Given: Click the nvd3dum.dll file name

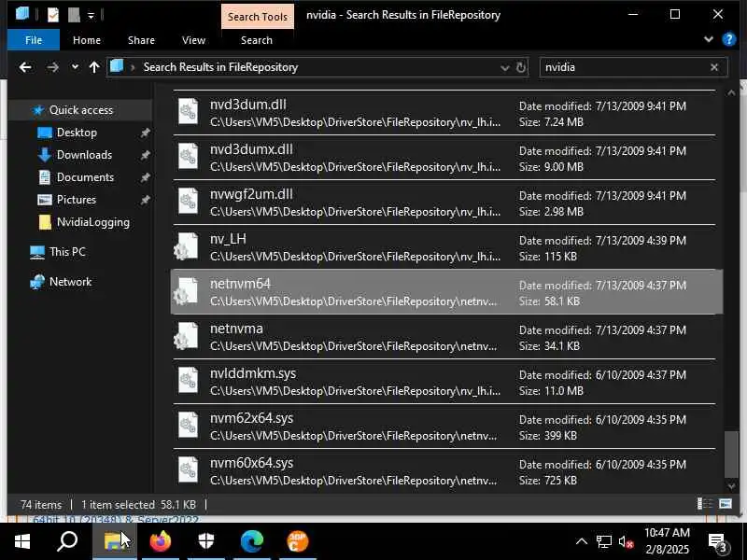Looking at the screenshot, I should tap(248, 105).
